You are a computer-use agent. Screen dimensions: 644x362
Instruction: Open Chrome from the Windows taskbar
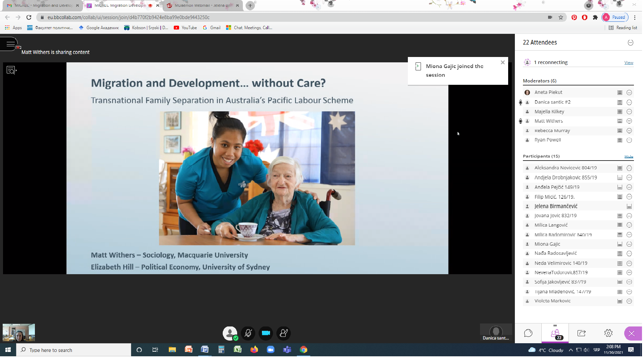click(304, 350)
